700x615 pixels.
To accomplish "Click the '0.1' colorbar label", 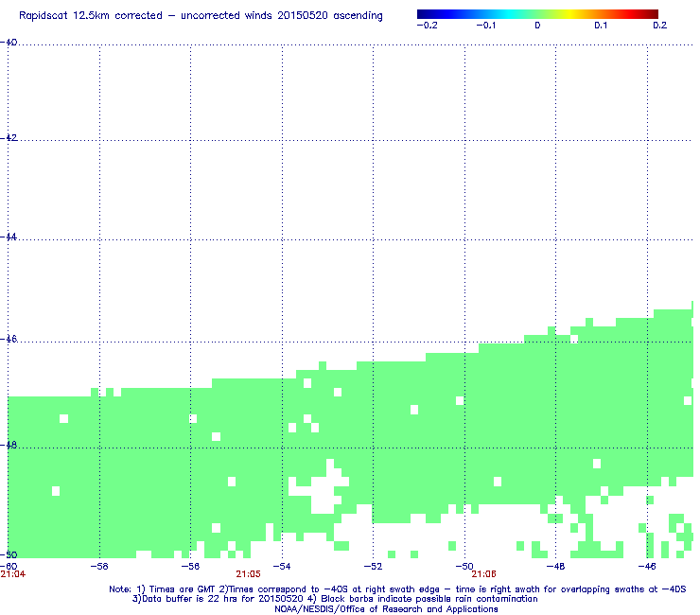I will [x=601, y=26].
